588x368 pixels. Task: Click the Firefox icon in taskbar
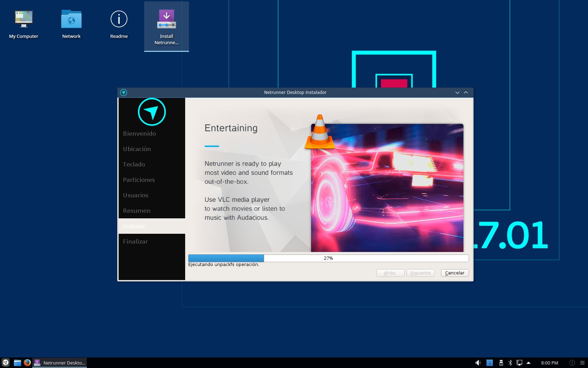[27, 363]
